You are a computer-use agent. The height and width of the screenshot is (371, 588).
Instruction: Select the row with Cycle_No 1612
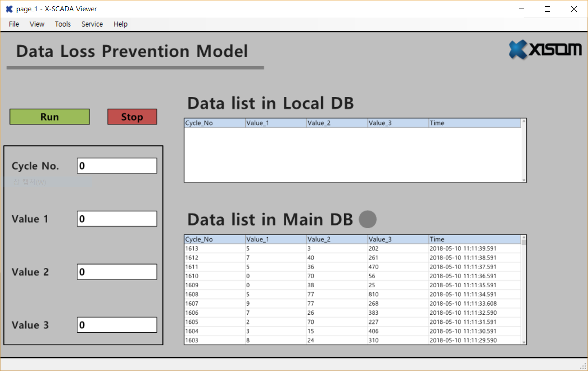coord(353,258)
